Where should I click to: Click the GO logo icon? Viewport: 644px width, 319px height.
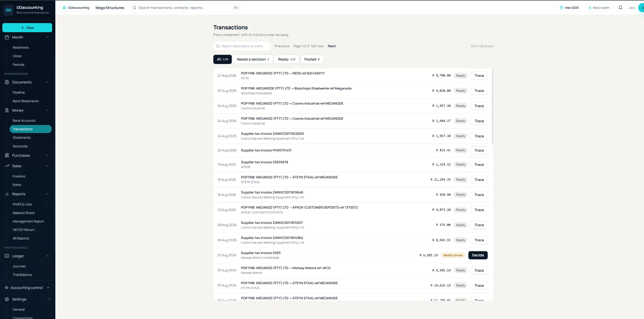(8, 10)
